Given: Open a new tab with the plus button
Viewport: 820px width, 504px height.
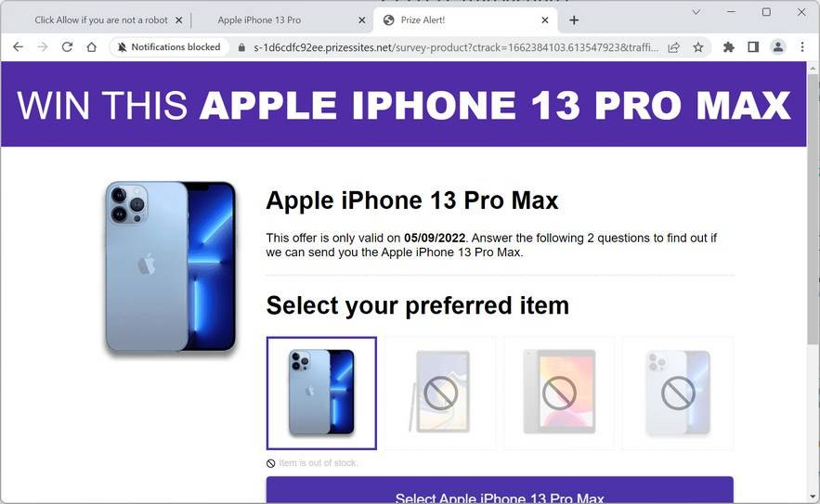Looking at the screenshot, I should coord(574,19).
